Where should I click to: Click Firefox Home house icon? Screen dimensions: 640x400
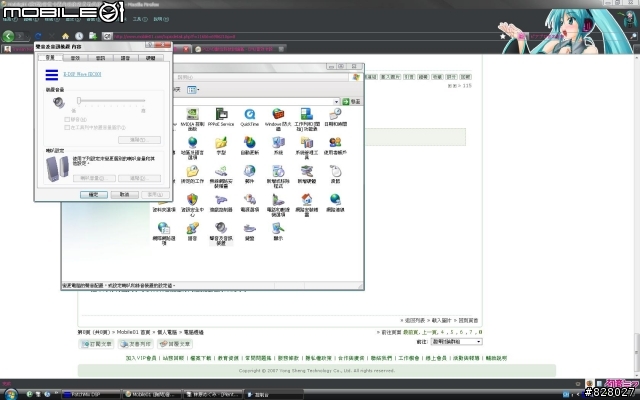click(65, 36)
